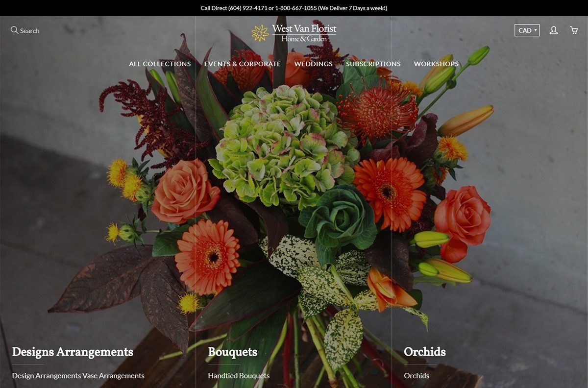Open the Workshops menu item
The width and height of the screenshot is (588, 388).
pos(436,64)
